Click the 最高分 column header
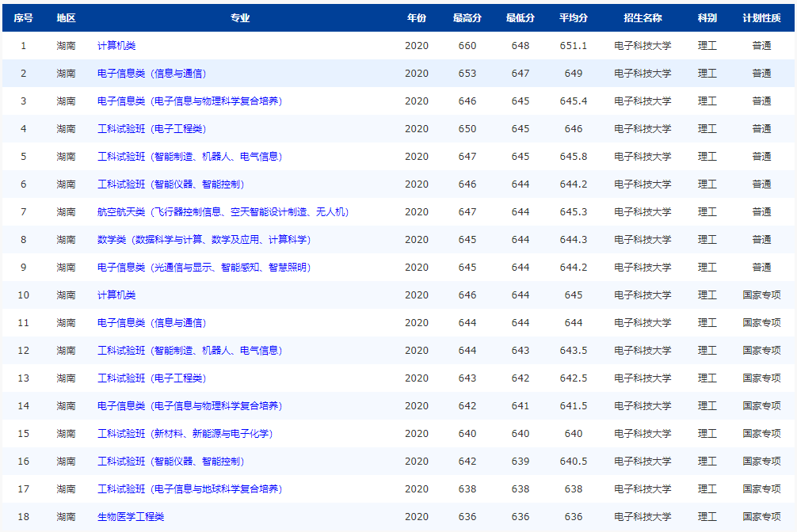This screenshot has height=532, width=797. pos(467,18)
